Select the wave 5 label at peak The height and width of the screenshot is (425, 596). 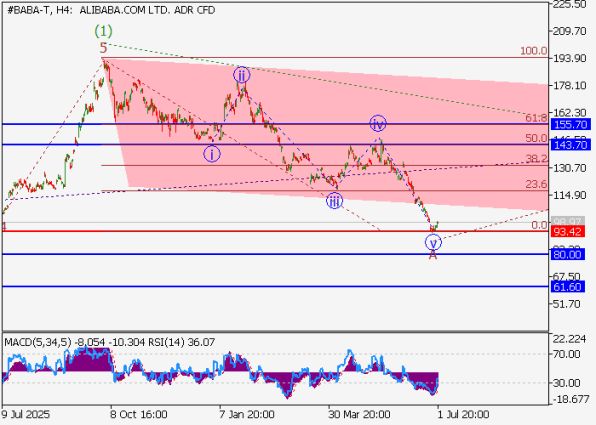click(x=103, y=48)
